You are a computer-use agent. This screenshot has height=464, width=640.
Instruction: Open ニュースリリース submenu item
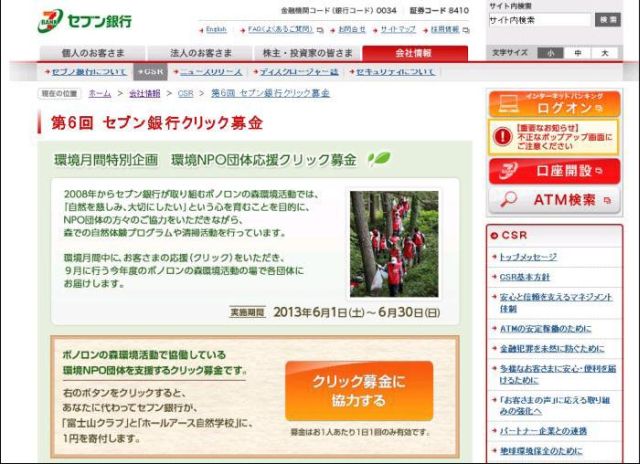(x=211, y=72)
